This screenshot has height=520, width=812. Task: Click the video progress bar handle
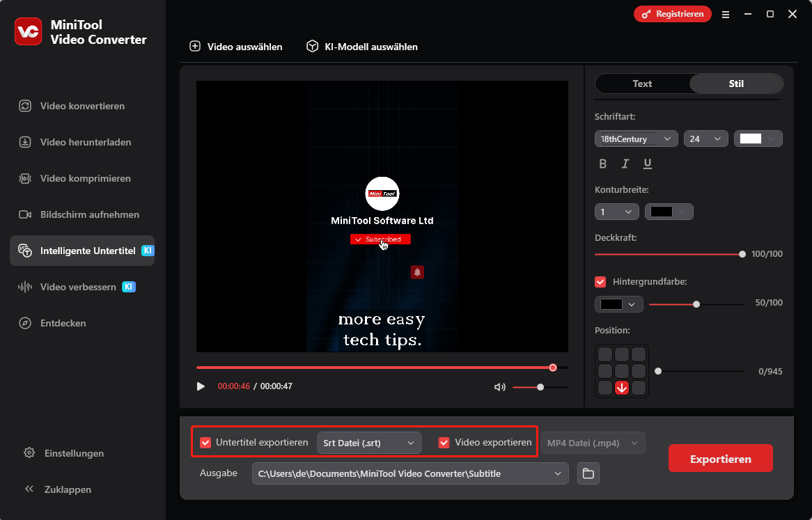click(x=553, y=368)
